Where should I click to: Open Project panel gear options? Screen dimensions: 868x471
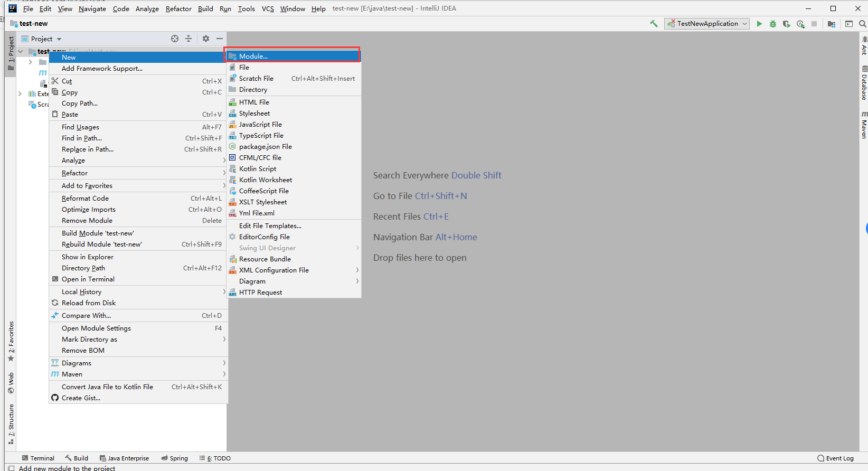coord(206,39)
